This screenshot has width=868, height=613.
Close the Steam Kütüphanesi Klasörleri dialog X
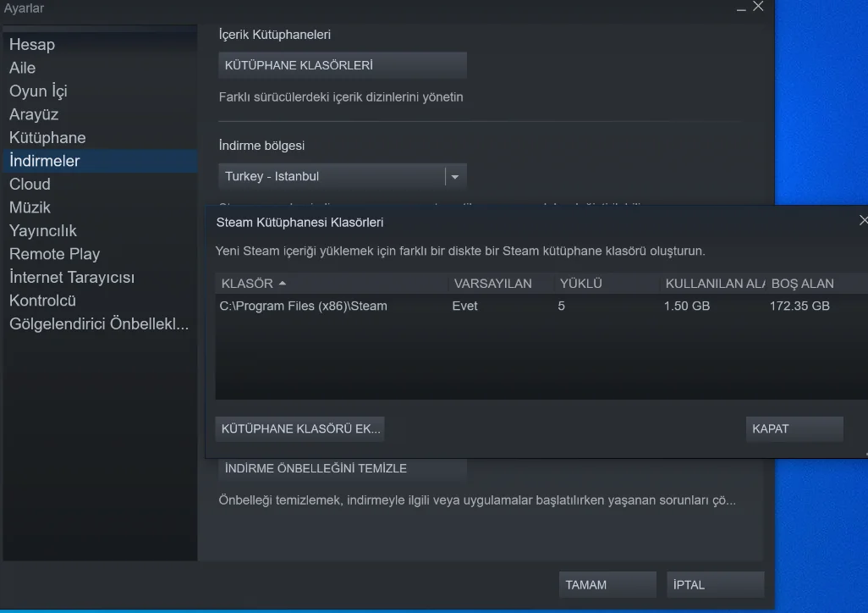point(864,220)
